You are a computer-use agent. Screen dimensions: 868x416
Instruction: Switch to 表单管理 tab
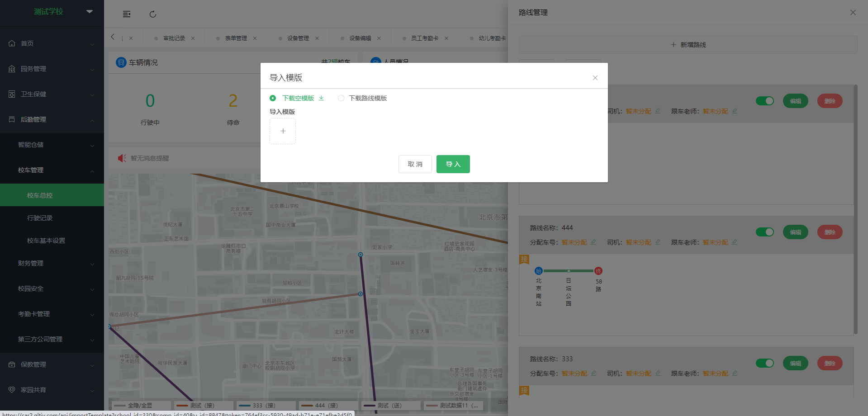coord(236,38)
